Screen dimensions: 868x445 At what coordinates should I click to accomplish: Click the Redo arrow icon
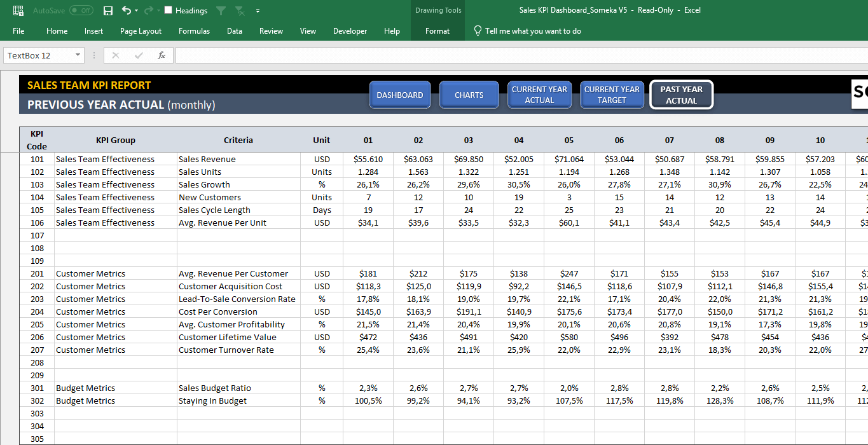point(148,11)
